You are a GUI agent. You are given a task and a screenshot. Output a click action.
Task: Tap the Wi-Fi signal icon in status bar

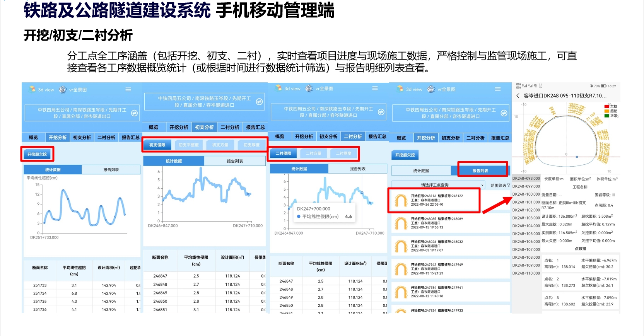click(535, 86)
